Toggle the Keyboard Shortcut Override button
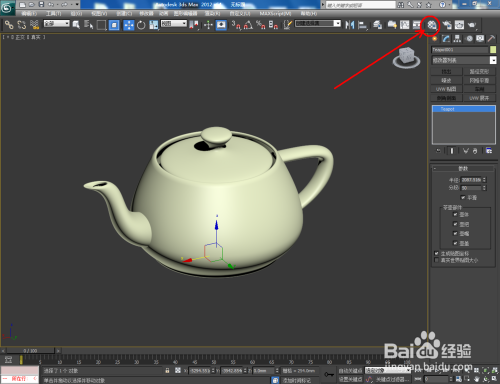This screenshot has width=500, height=384. [221, 25]
